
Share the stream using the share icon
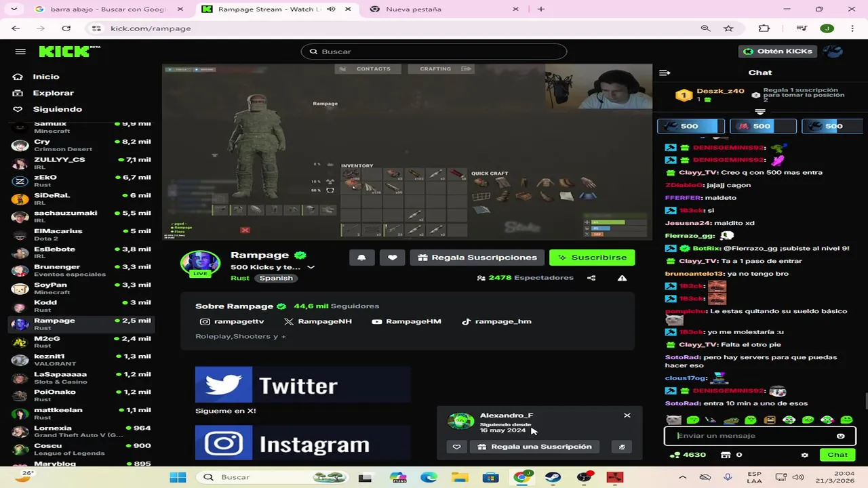pos(591,278)
